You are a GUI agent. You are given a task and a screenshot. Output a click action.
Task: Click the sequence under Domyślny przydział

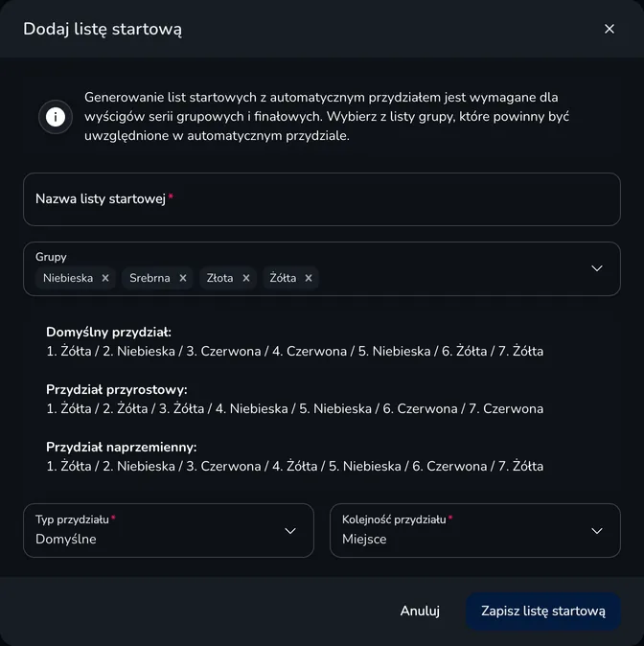[x=294, y=352]
